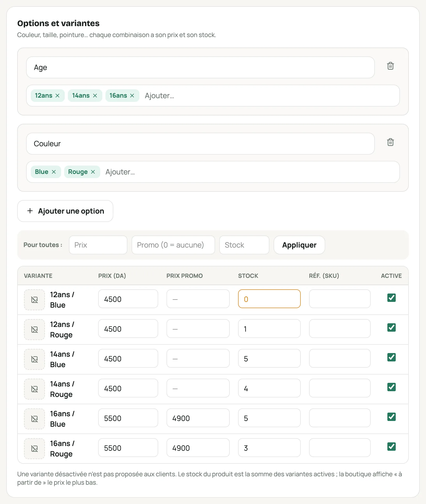Edit price of 12ans / Rouge variant
The image size is (426, 504).
(128, 329)
